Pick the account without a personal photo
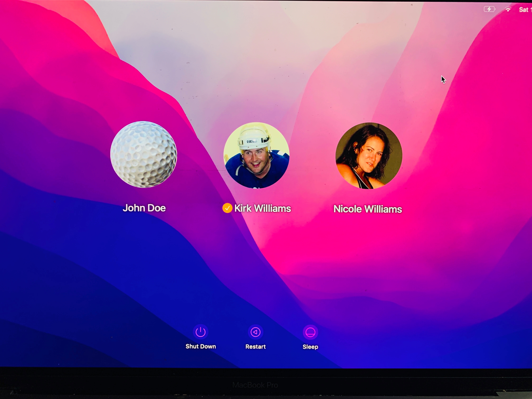The width and height of the screenshot is (532, 399). (144, 154)
